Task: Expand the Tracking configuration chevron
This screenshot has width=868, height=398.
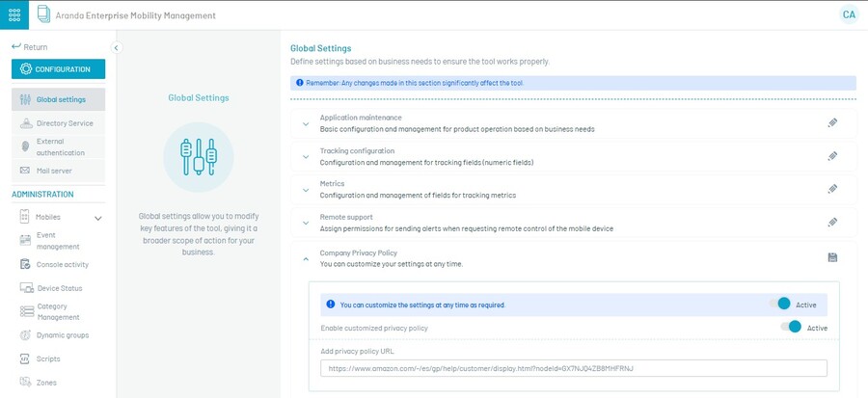Action: (x=305, y=156)
